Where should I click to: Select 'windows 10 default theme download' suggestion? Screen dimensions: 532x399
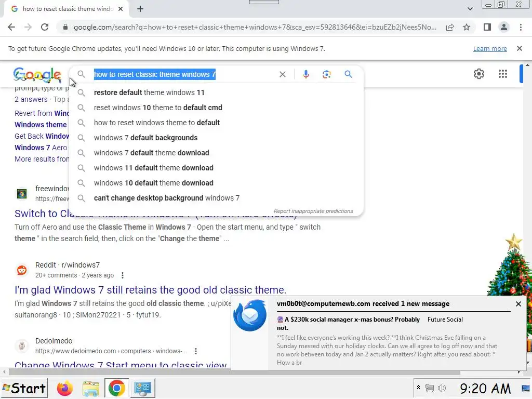click(217, 183)
